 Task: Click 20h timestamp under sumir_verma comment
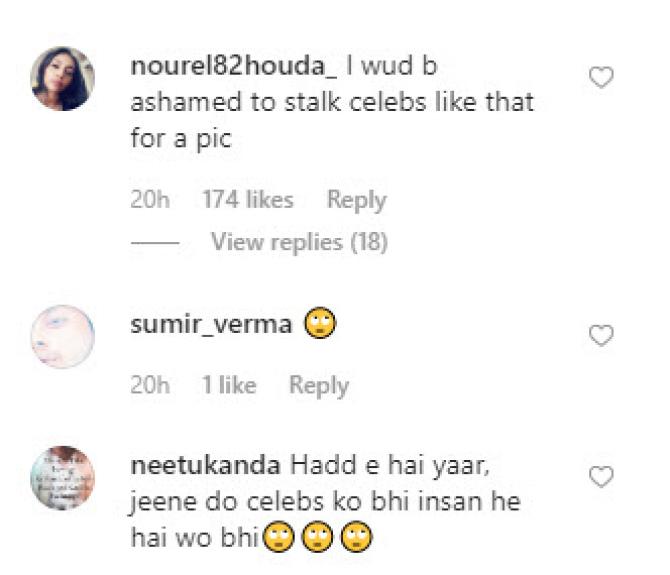(x=150, y=385)
